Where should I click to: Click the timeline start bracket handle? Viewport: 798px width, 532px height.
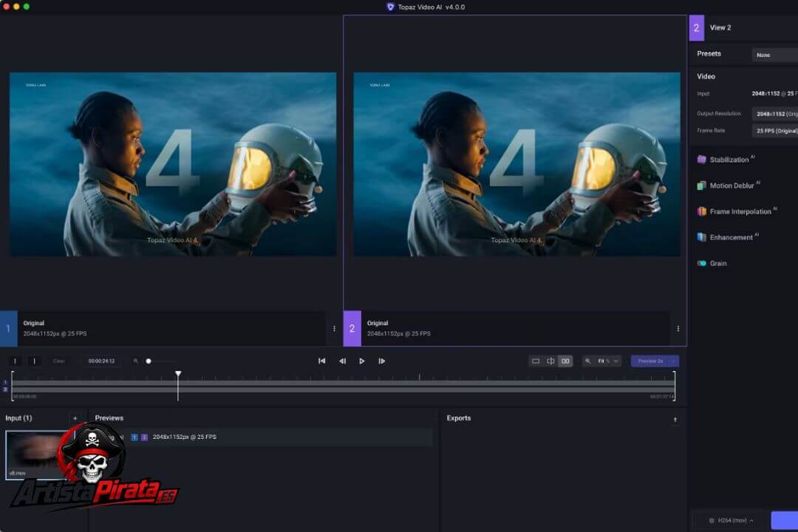tap(13, 386)
